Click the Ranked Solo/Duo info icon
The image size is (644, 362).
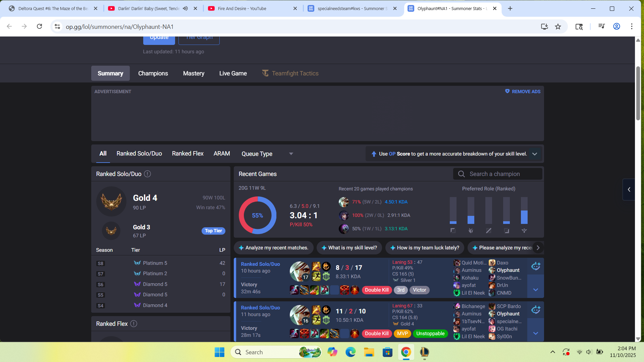tap(147, 174)
